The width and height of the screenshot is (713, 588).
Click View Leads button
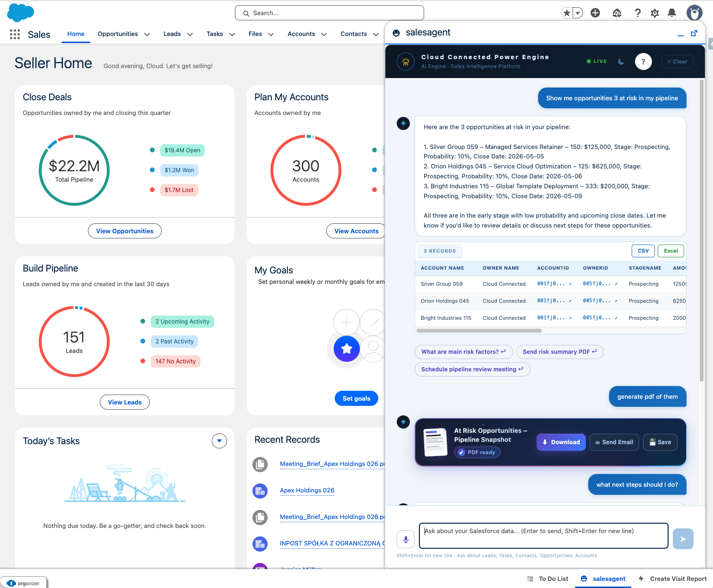click(125, 402)
